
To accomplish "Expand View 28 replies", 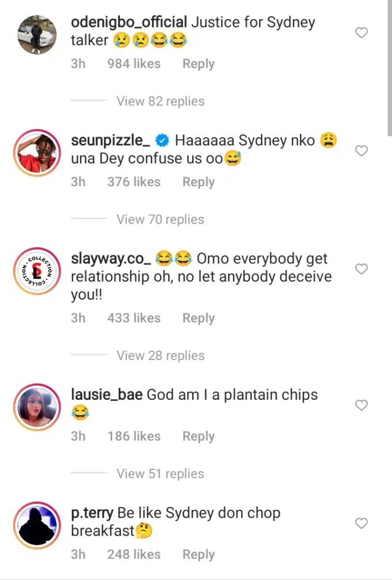I will point(161,355).
